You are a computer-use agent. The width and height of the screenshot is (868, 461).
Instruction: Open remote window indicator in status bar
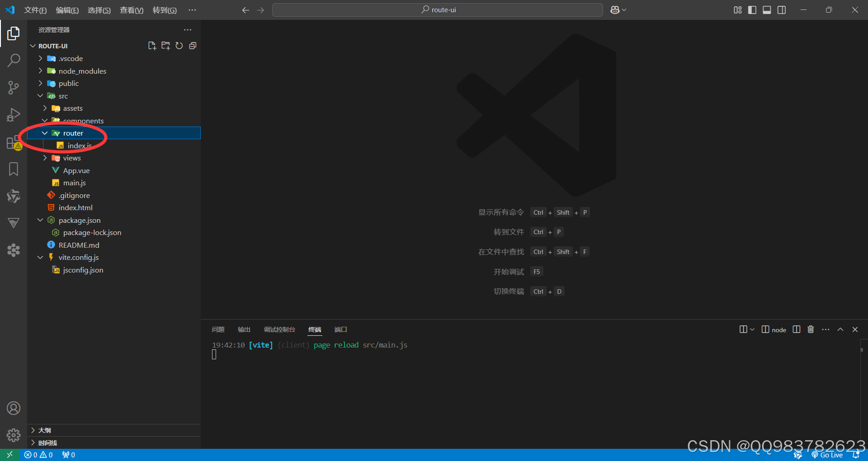click(x=9, y=455)
